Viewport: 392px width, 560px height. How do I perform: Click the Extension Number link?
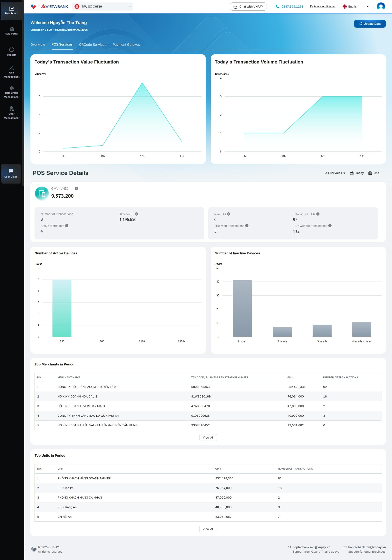pyautogui.click(x=324, y=7)
